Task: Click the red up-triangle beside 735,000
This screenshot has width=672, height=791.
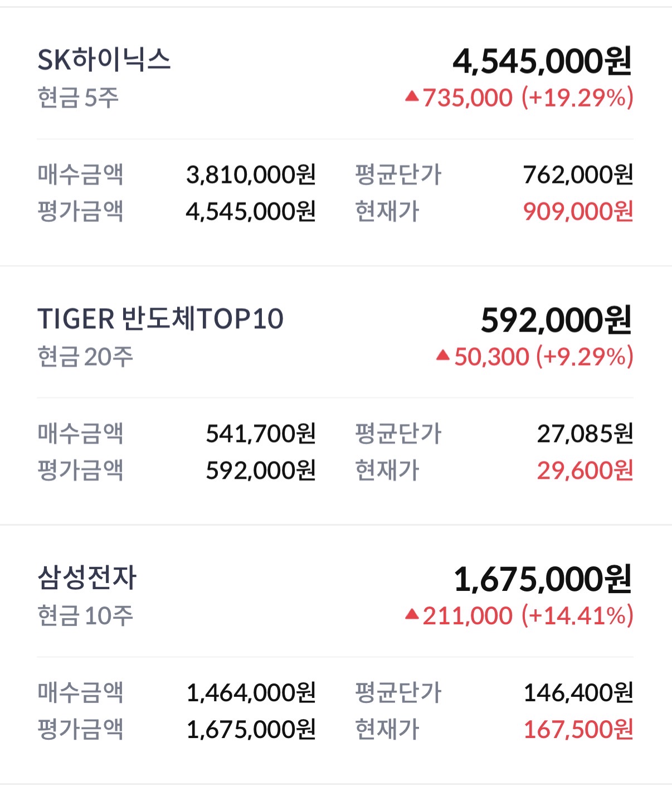Action: pyautogui.click(x=412, y=97)
